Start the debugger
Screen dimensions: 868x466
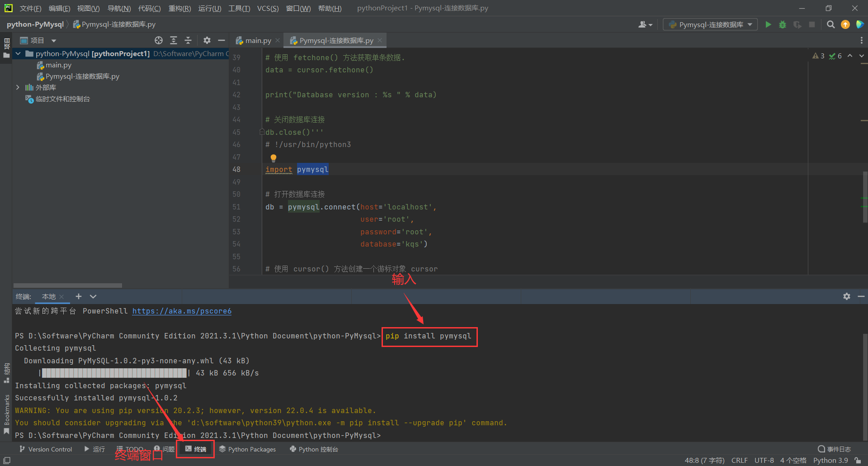tap(783, 24)
